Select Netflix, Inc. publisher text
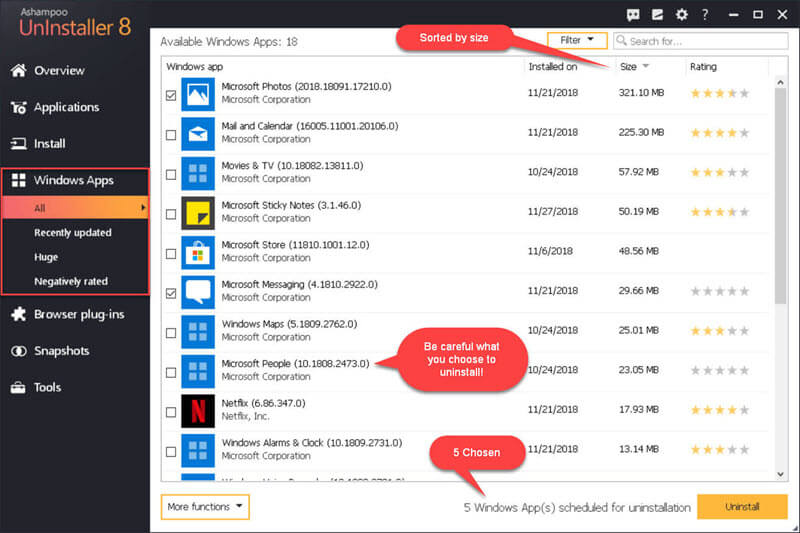800x533 pixels. click(245, 417)
